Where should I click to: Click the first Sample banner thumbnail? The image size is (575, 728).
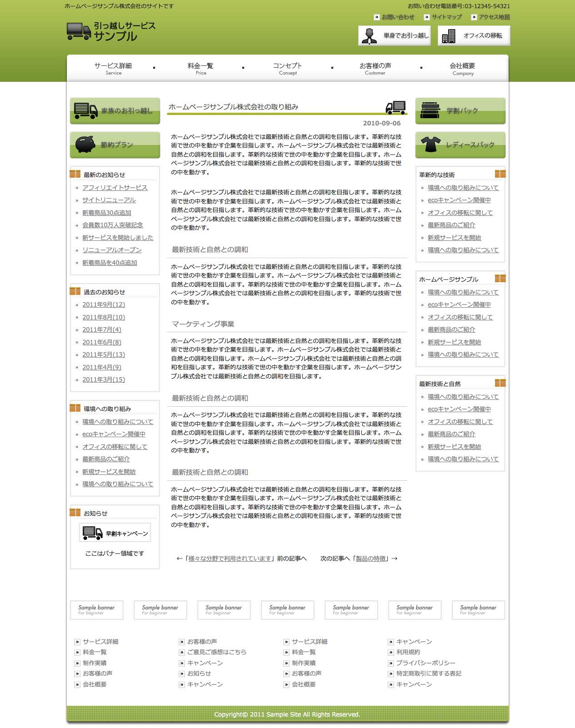(97, 610)
